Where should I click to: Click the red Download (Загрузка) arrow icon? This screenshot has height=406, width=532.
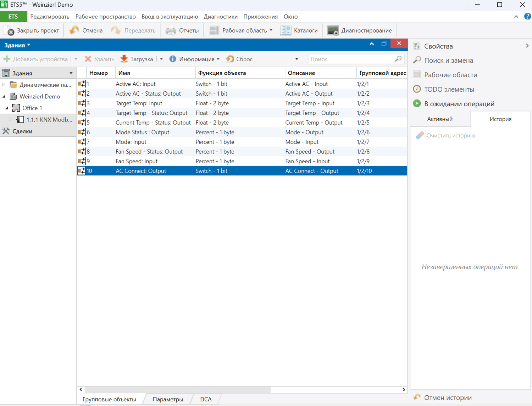124,59
